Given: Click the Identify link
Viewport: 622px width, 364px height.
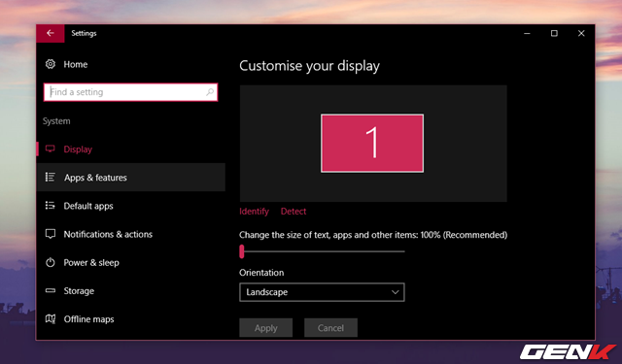Looking at the screenshot, I should coord(254,212).
